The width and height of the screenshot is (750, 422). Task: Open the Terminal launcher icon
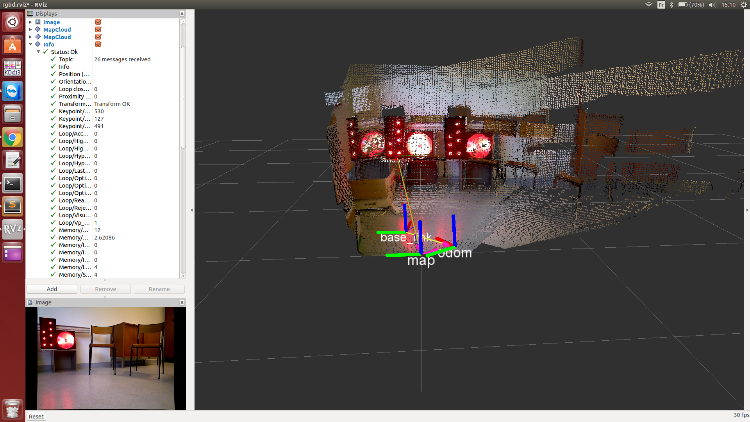(x=12, y=183)
